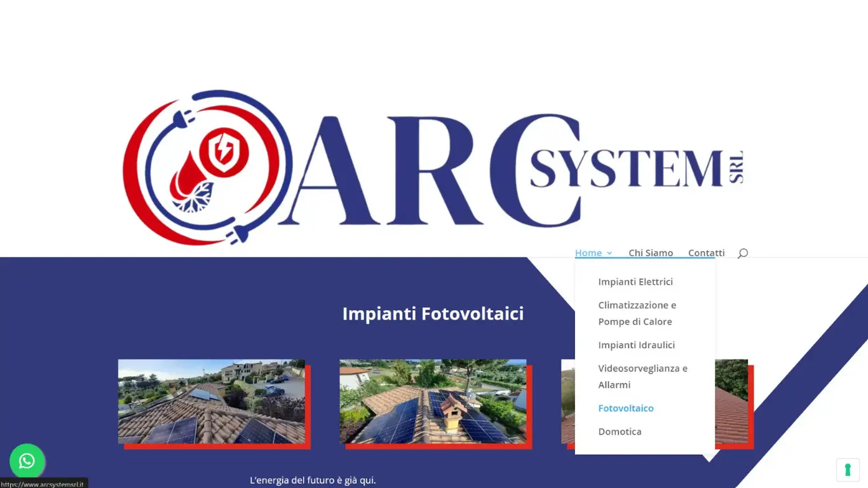The image size is (868, 488).
Task: Open the green privacy consent icon
Action: pos(848,470)
